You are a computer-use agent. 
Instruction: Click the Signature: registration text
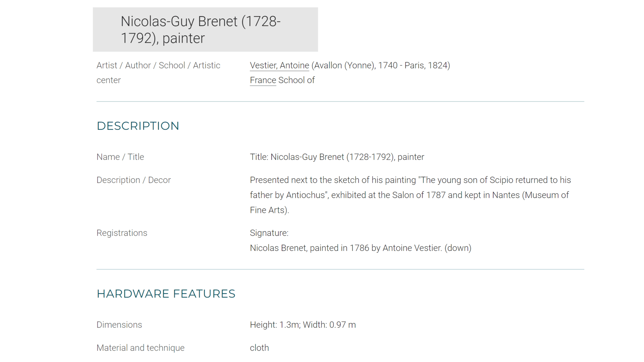[x=269, y=233]
